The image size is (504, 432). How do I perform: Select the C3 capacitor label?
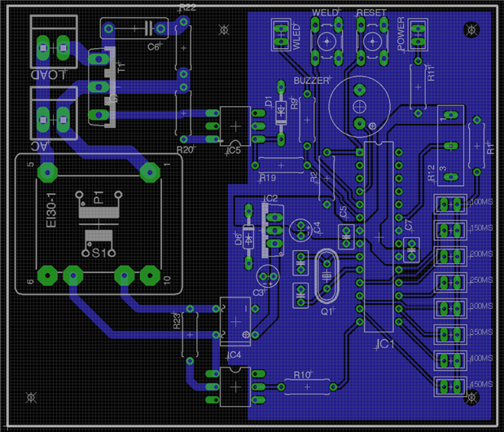258,293
